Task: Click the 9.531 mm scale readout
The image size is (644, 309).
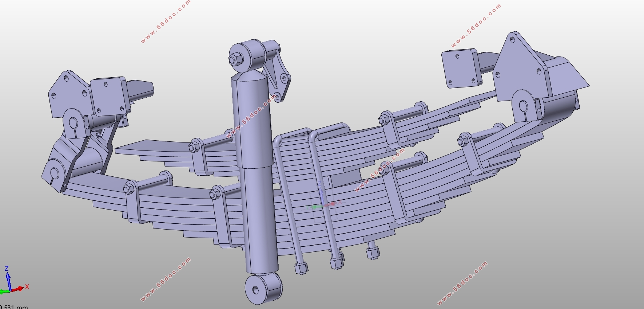Action: coord(14,307)
